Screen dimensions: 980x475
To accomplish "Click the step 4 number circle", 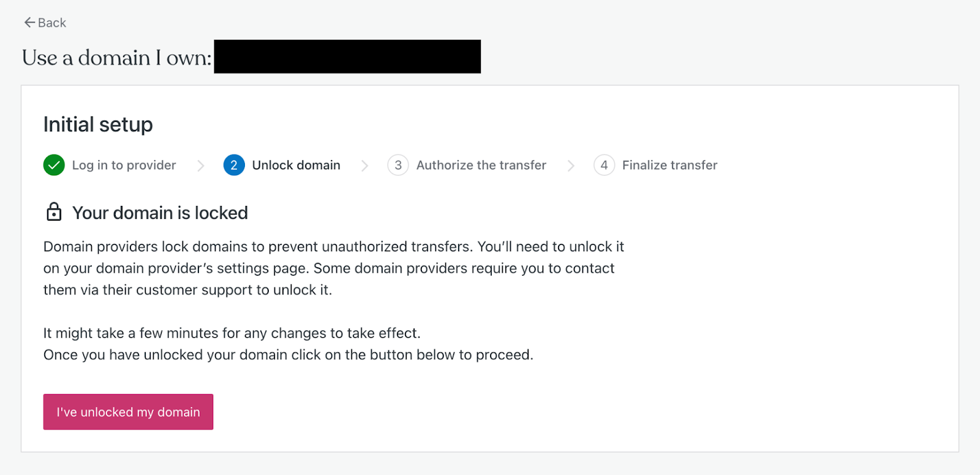I will (x=604, y=165).
